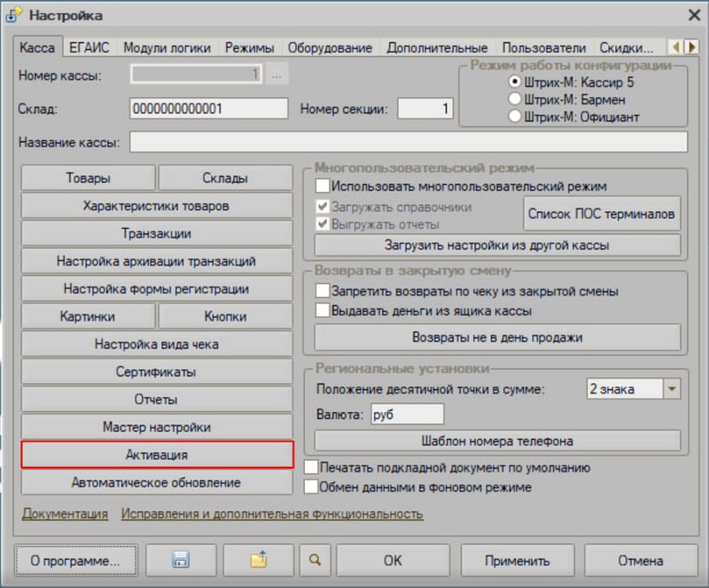Select the Штрих-М: Бармен radio option
709x588 pixels.
pyautogui.click(x=514, y=99)
